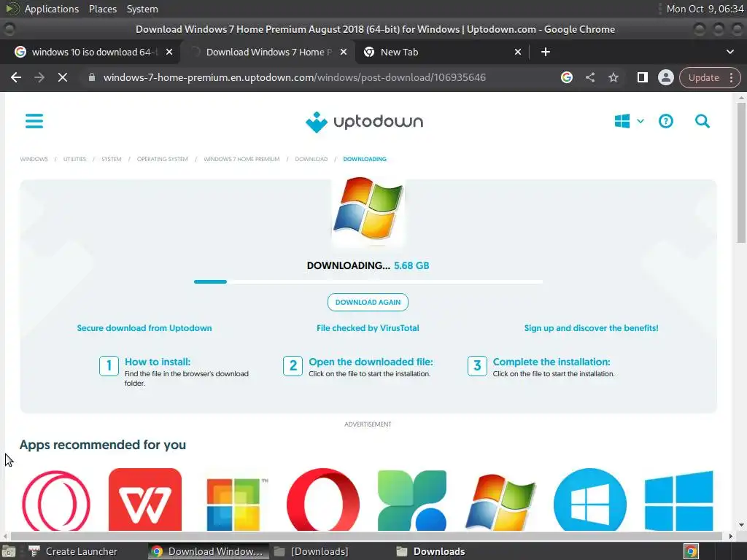The image size is (747, 560).
Task: Close the windows 10 iso download tab
Action: coord(169,52)
